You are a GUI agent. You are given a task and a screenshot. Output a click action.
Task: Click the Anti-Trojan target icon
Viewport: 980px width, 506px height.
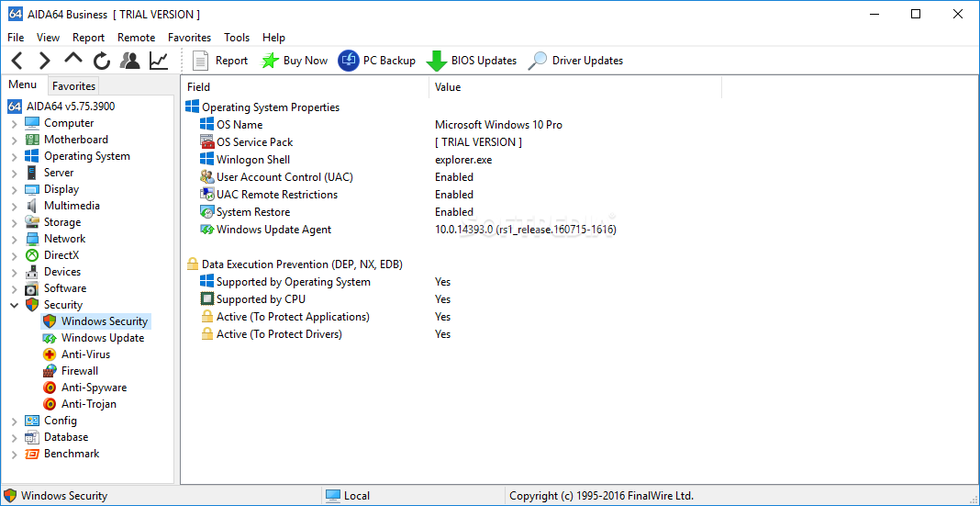coord(50,404)
